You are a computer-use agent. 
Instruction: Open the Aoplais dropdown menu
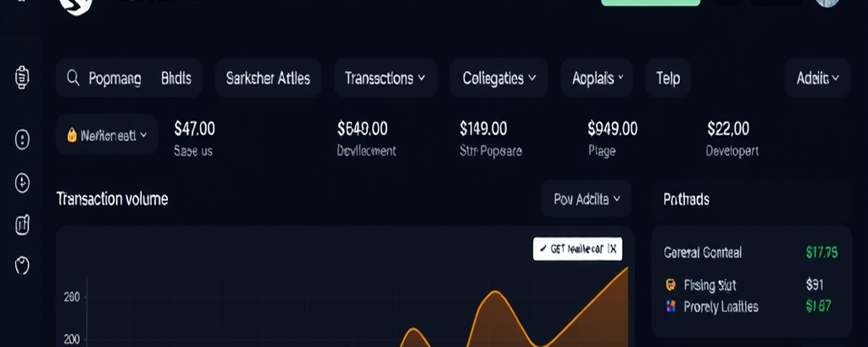tap(597, 78)
